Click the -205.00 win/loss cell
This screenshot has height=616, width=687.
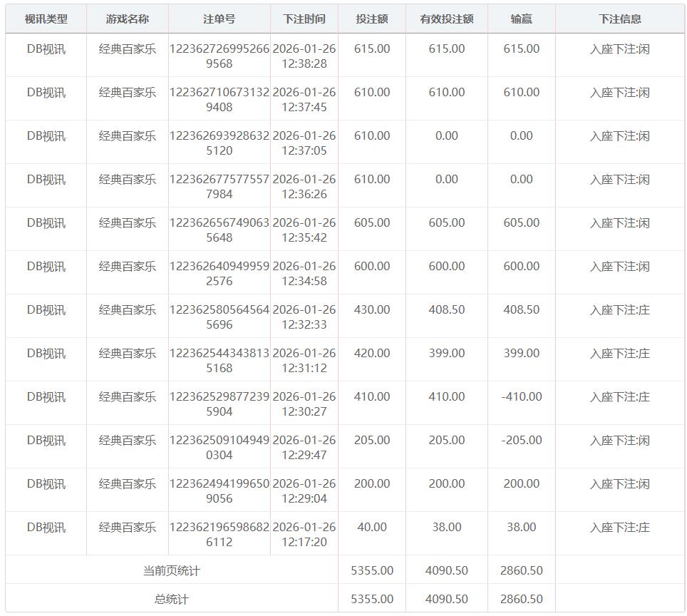click(x=521, y=441)
